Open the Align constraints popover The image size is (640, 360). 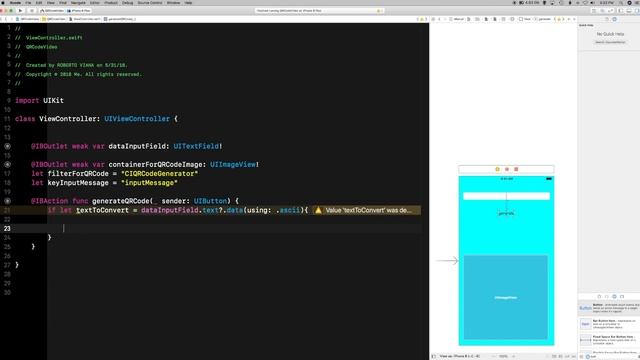[560, 356]
